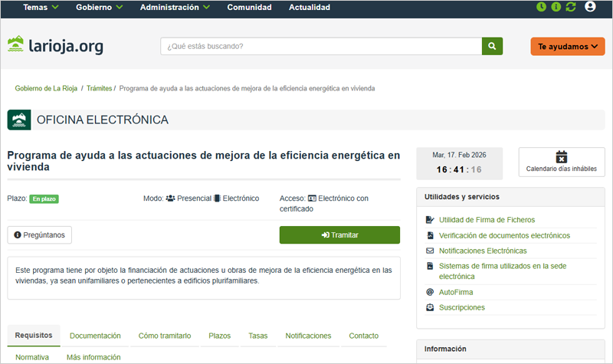Screen dimensions: 613x364
Task: Click the calendar icon for días inhábiles
Action: tap(562, 157)
